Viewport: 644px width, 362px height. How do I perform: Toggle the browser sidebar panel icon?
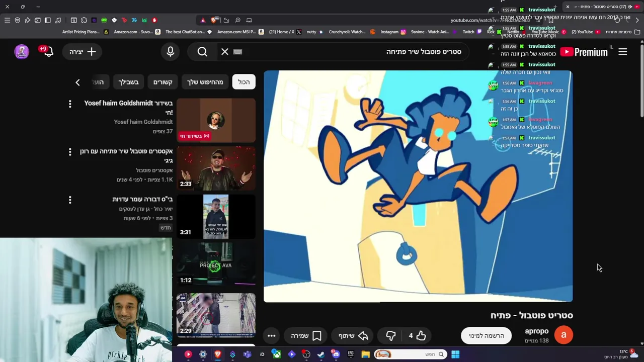pyautogui.click(x=48, y=20)
